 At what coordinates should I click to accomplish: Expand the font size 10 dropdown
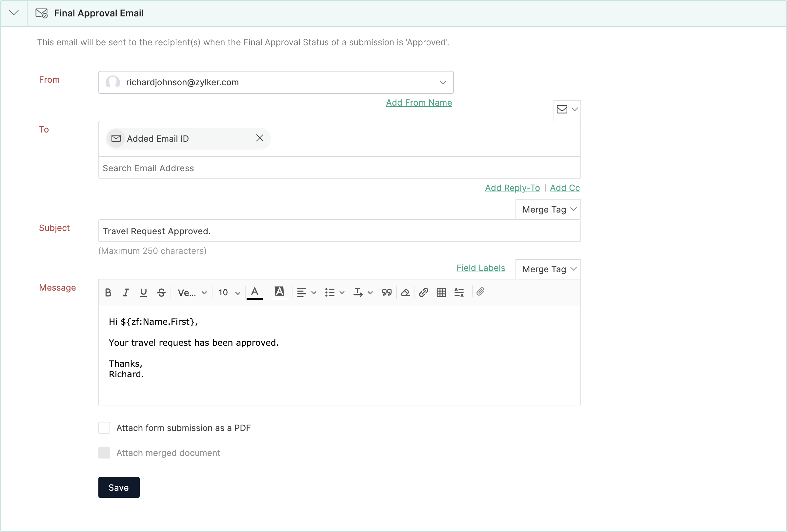[x=229, y=293]
